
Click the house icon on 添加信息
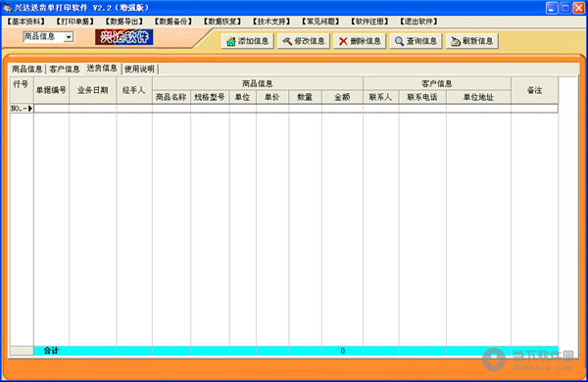231,41
